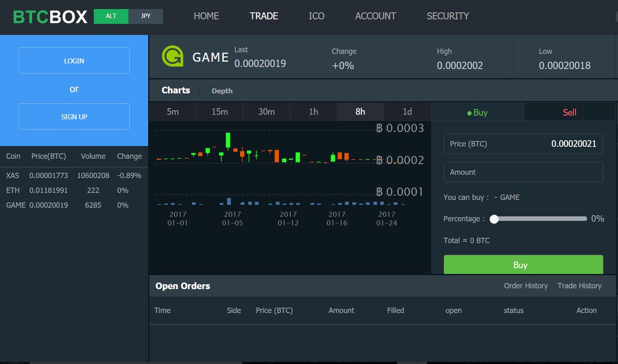Switch market to ALT
Viewport: 618px width, 364px height.
point(111,16)
